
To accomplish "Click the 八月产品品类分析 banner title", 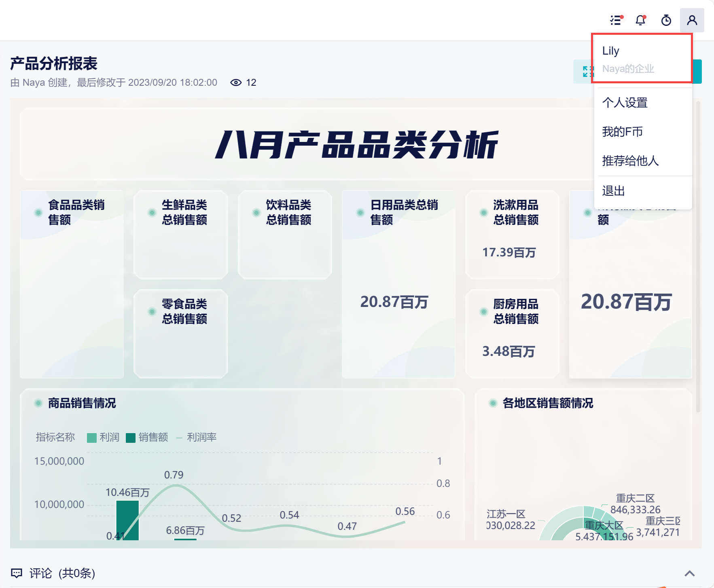I will 357,145.
